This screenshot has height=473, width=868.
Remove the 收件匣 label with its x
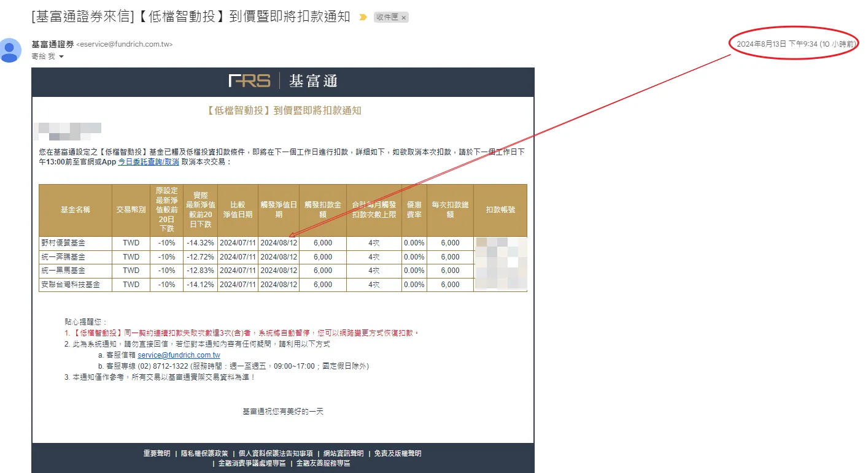coord(403,18)
